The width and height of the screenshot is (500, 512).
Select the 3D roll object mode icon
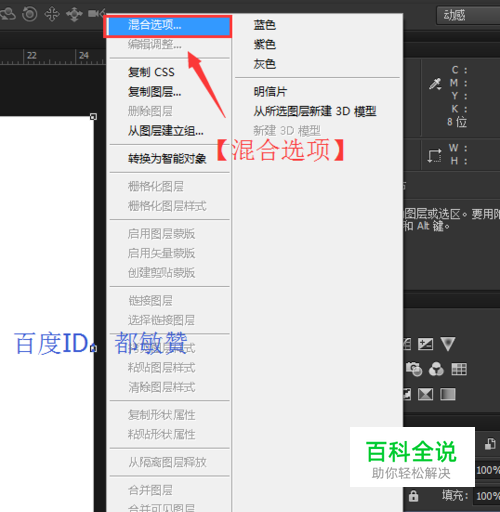[29, 14]
